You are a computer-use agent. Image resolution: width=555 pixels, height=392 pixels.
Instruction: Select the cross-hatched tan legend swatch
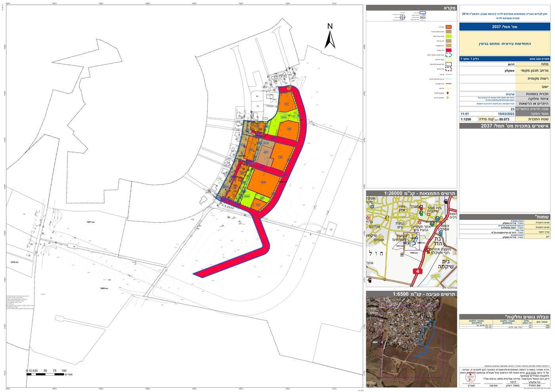449,41
